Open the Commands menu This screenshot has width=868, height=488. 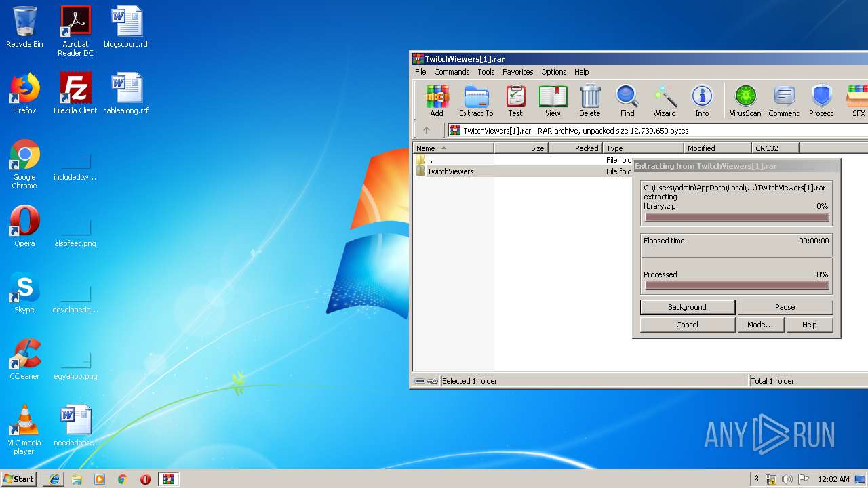coord(452,72)
